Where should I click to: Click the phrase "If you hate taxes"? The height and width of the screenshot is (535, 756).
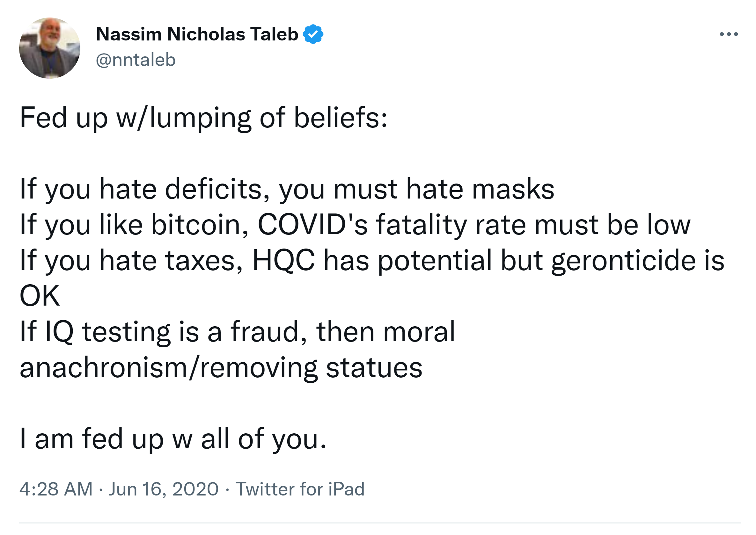point(131,260)
